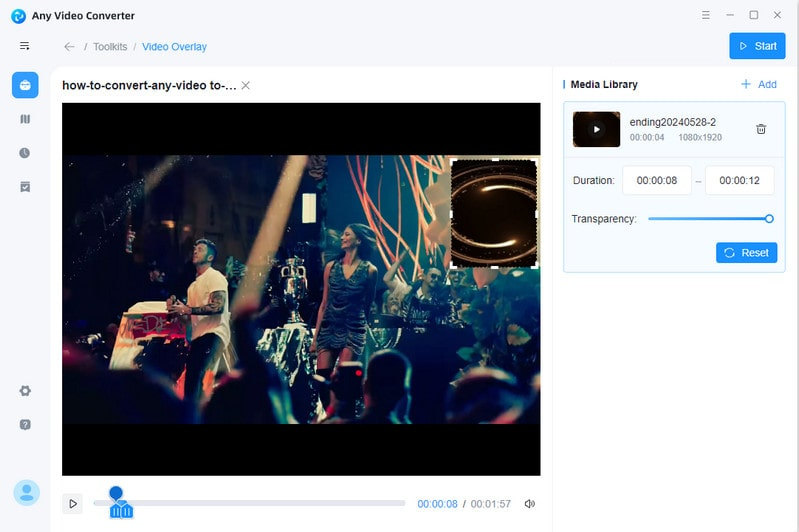Click the Transparency slider handle
The image size is (799, 532).
click(769, 219)
